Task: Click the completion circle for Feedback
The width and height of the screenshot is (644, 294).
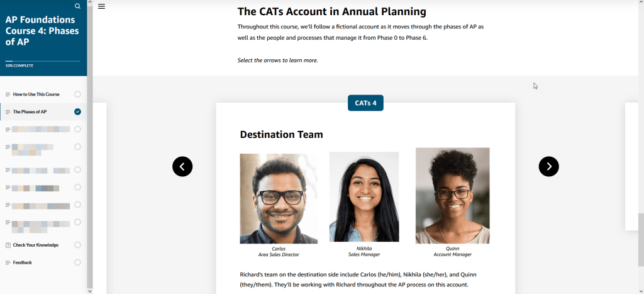Action: (77, 263)
